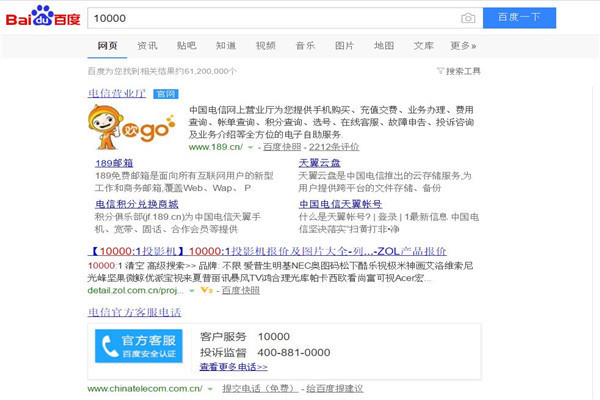Expand dropdown arrow beside chinatelecom.com.cn
This screenshot has width=600, height=400.
pos(210,389)
